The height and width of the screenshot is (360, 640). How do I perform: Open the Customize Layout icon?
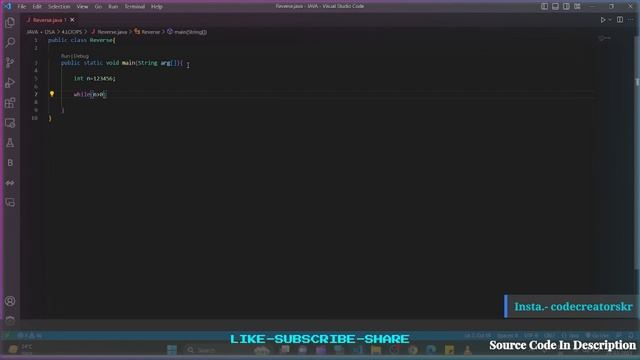pos(577,6)
